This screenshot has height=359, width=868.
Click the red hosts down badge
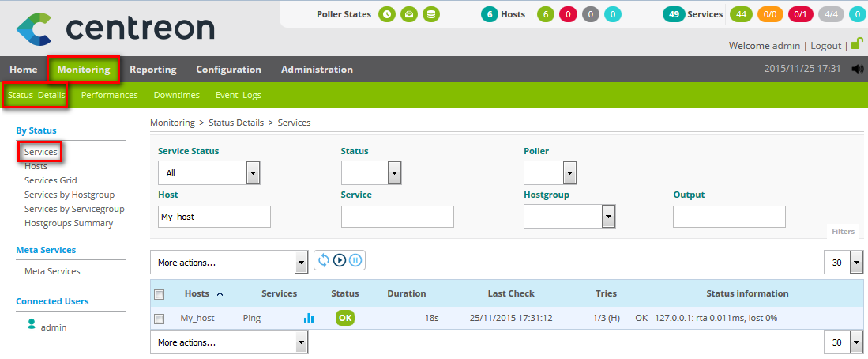(569, 14)
